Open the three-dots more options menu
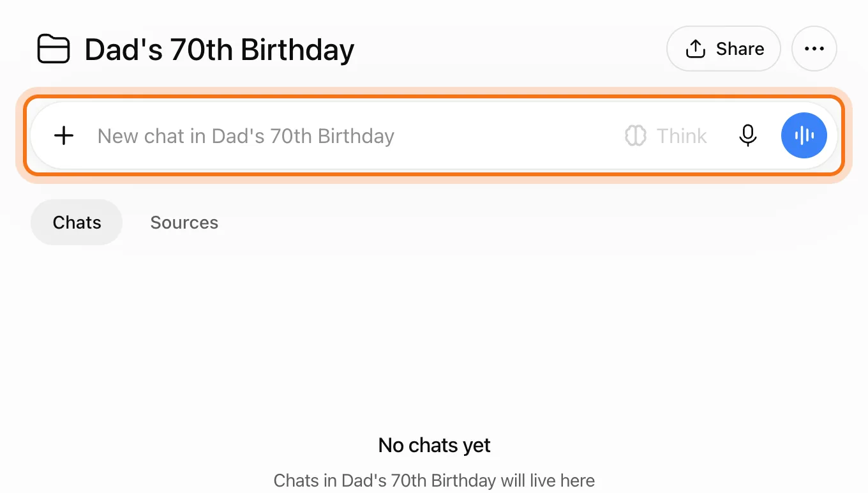This screenshot has height=493, width=868. pos(814,49)
